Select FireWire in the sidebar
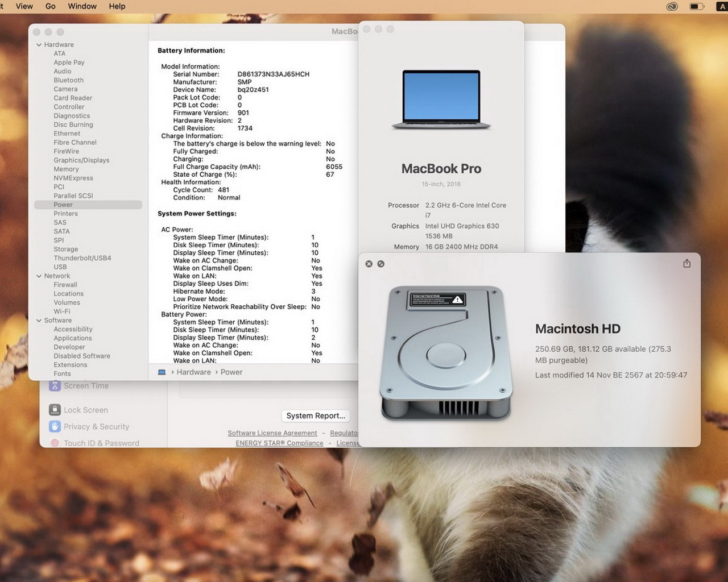 (67, 152)
